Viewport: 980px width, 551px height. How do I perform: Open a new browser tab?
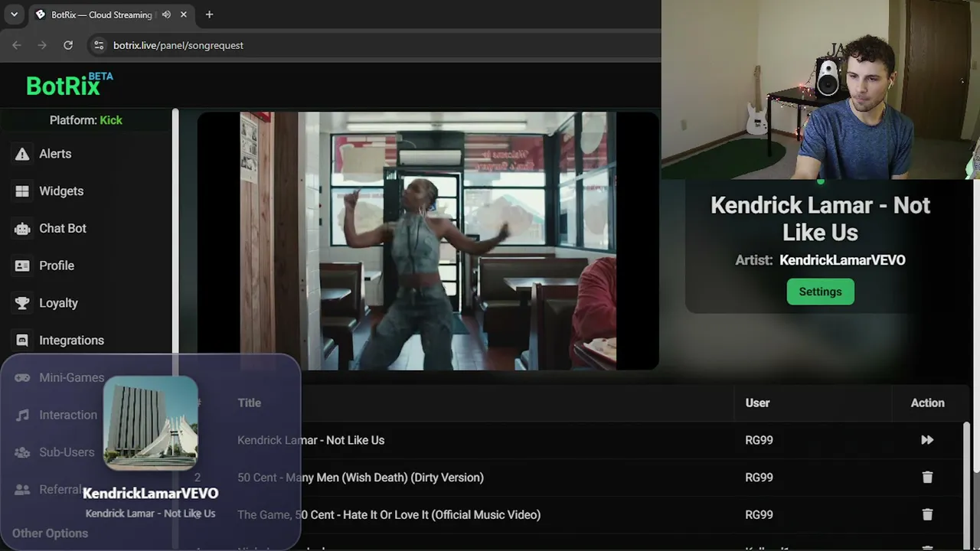[x=209, y=15]
